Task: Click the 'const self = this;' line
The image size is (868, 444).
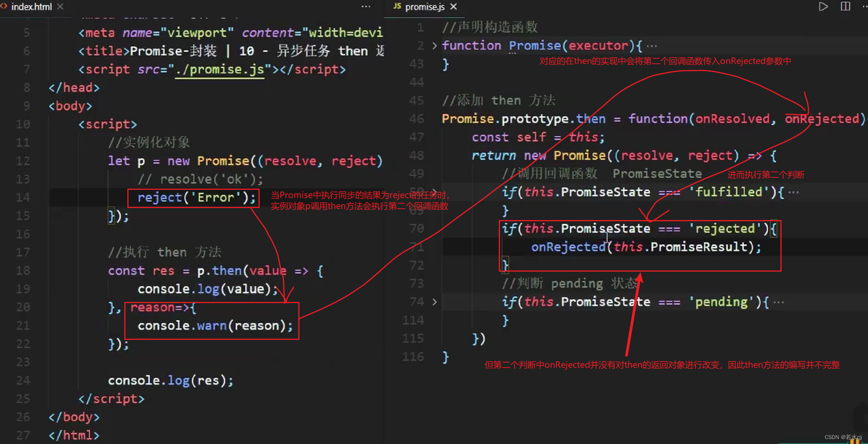Action: (538, 137)
